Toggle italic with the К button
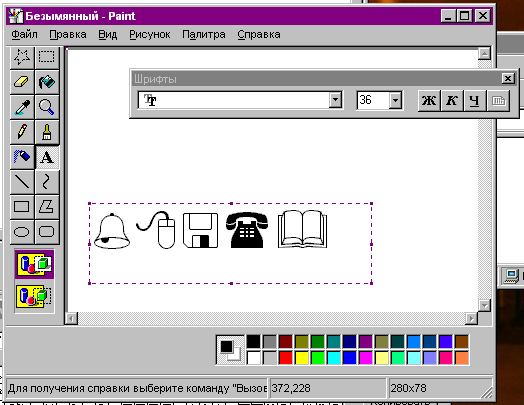Image resolution: width=524 pixels, height=405 pixels. click(452, 100)
